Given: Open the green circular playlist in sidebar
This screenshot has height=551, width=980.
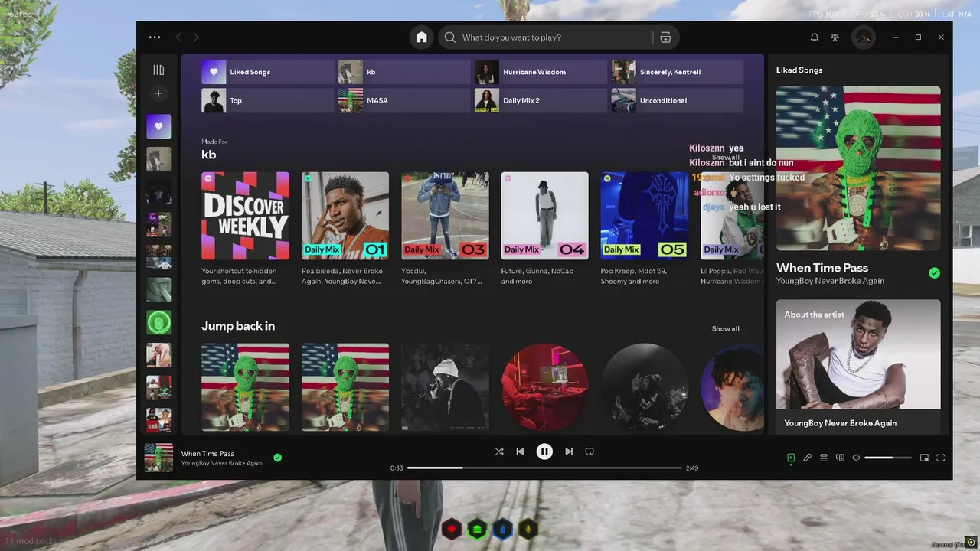Looking at the screenshot, I should (158, 322).
